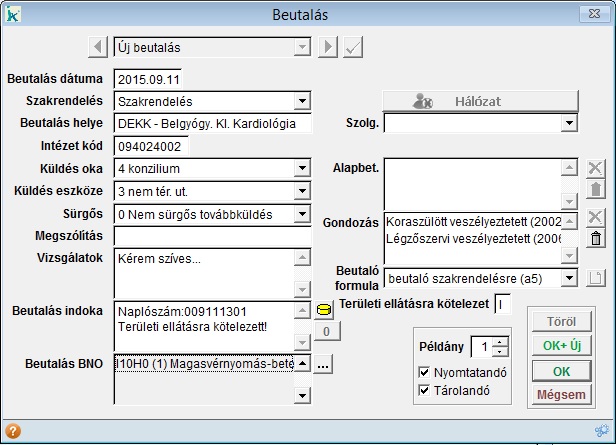Click the trash icon next to Gondozás list

tap(596, 238)
